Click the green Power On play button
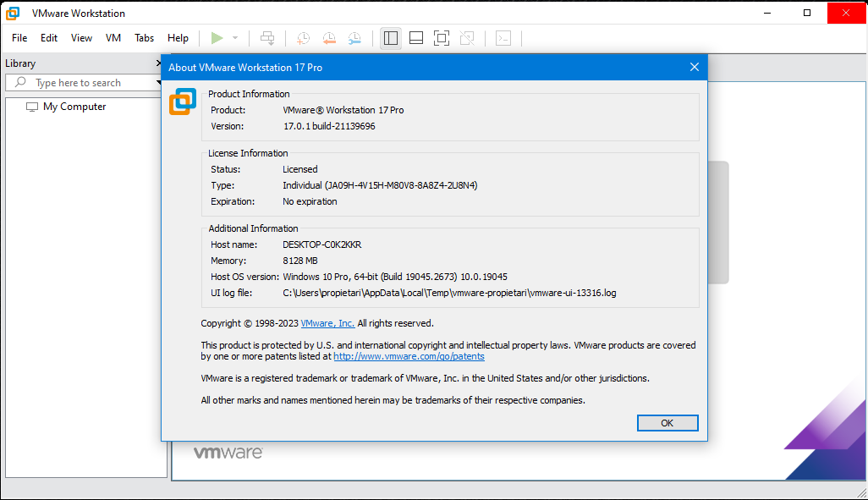The image size is (868, 500). coord(217,38)
